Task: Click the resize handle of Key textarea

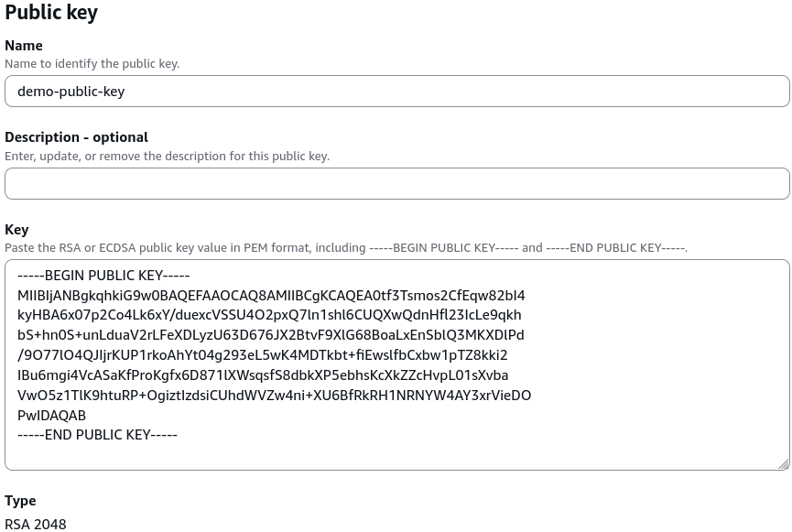Action: click(x=784, y=464)
